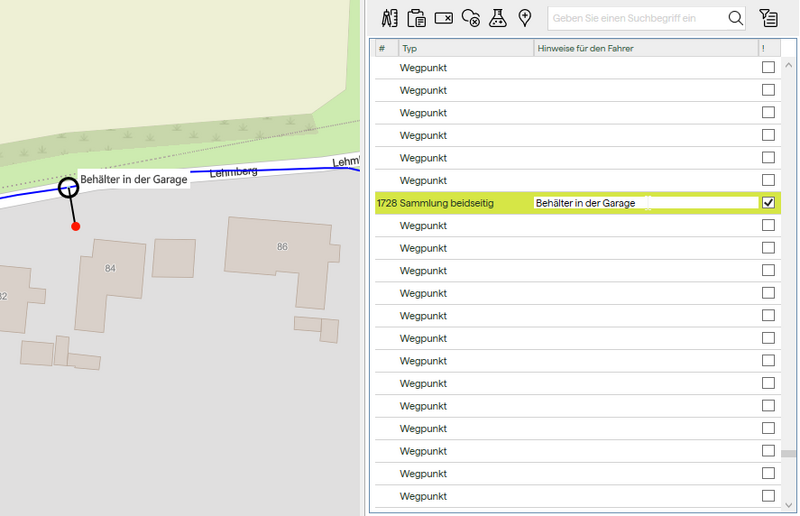This screenshot has width=800, height=516.
Task: Check the bottom-most Wegpunkt row checkbox
Action: click(x=768, y=496)
